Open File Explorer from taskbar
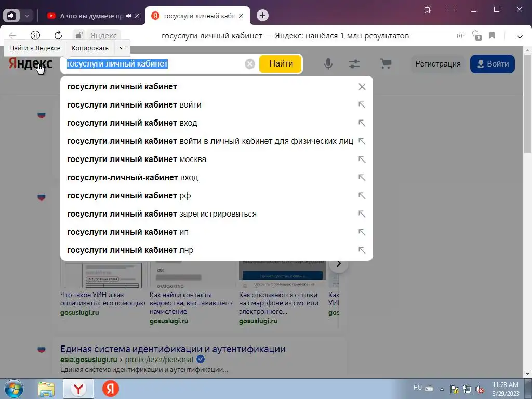532x399 pixels. click(x=46, y=389)
